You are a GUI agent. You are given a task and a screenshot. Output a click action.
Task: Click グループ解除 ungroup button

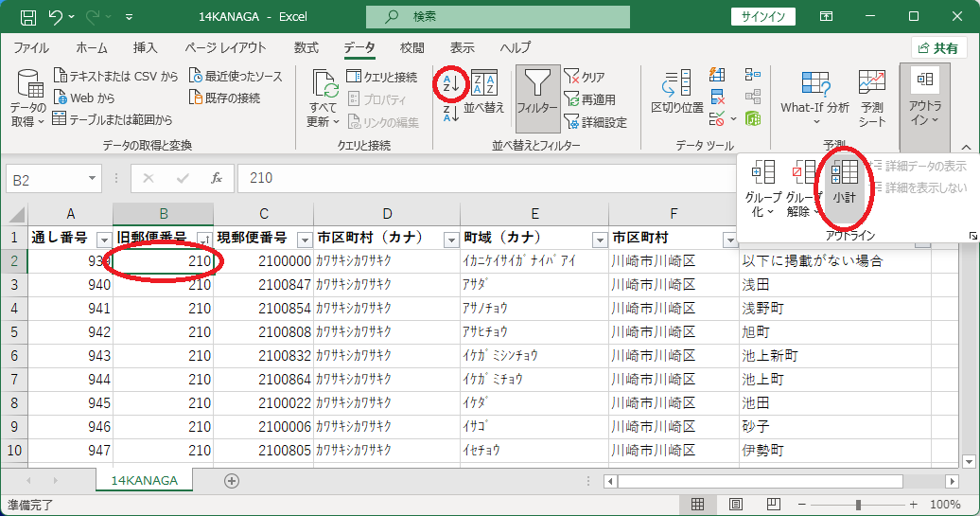(x=803, y=187)
